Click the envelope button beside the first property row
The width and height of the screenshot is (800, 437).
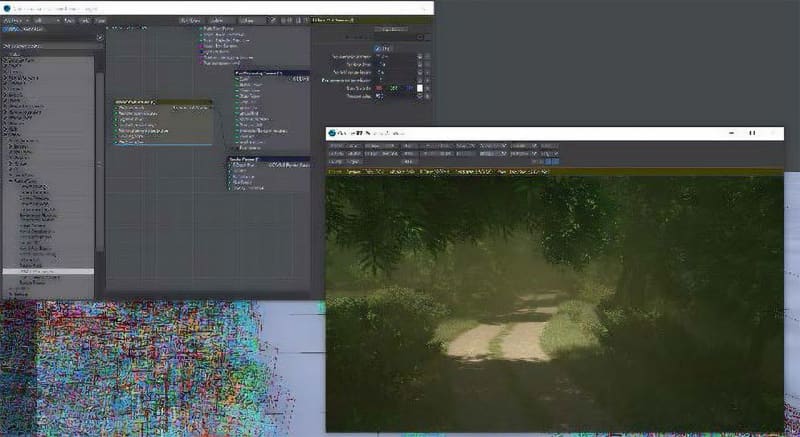[x=419, y=57]
